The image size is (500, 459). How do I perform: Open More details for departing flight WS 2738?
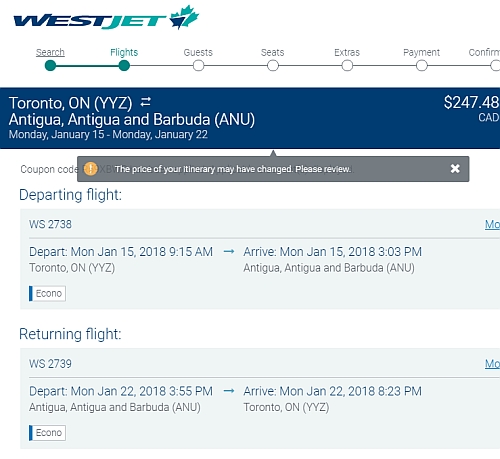click(492, 224)
